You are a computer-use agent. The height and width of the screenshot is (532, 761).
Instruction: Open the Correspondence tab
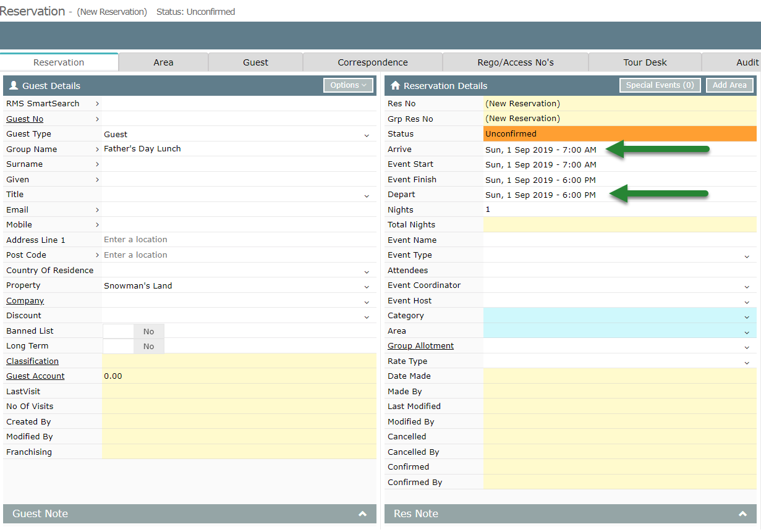pyautogui.click(x=373, y=62)
